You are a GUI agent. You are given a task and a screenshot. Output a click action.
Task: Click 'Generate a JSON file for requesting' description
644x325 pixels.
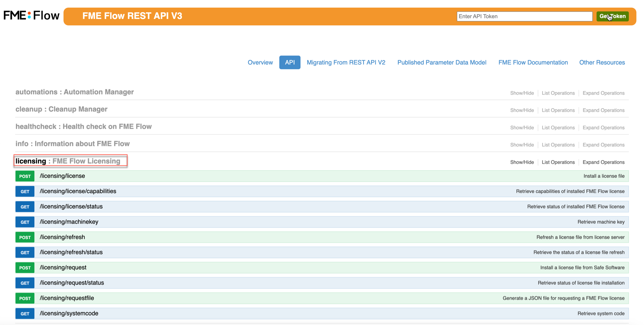tap(563, 298)
